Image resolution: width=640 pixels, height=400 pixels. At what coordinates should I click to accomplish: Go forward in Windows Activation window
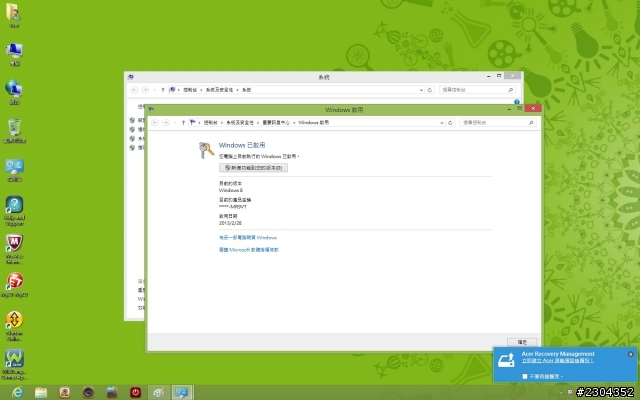point(166,122)
